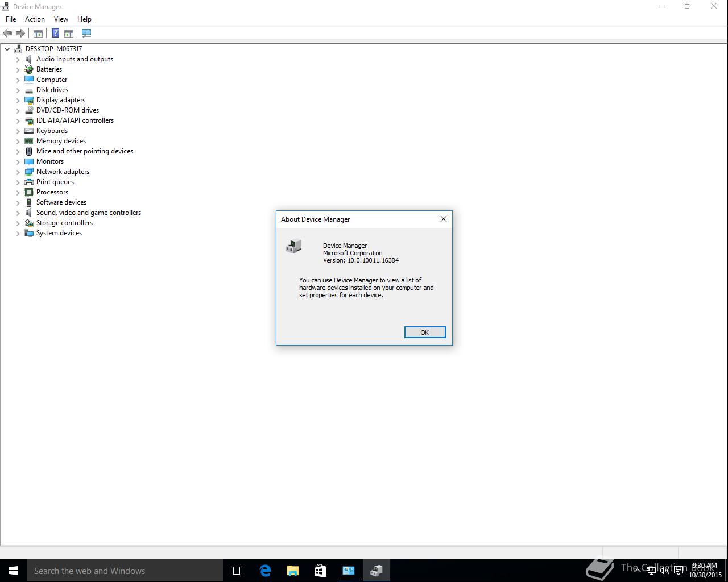Launch Microsoft Edge from the taskbar
The image size is (728, 582).
265,571
